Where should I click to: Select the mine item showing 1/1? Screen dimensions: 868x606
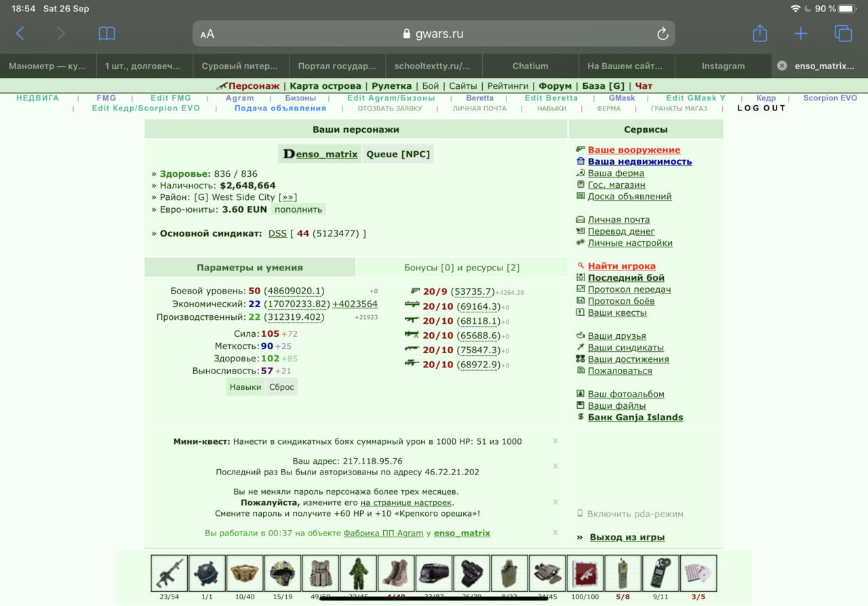pyautogui.click(x=207, y=573)
